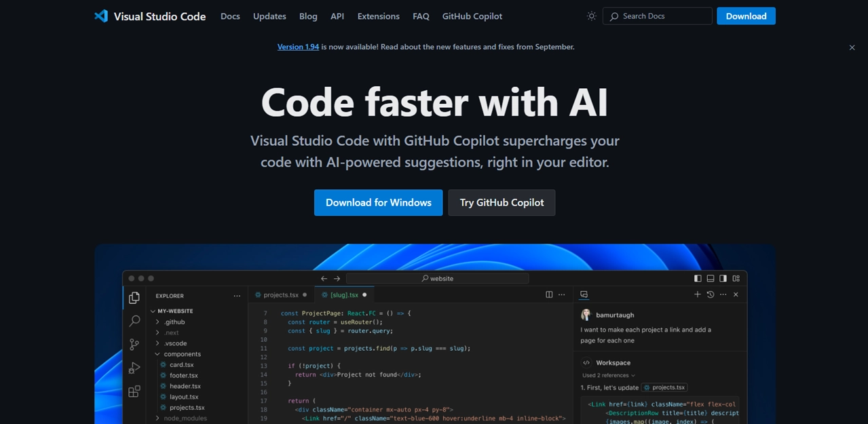Open the API navigation item
This screenshot has width=868, height=424.
pyautogui.click(x=337, y=16)
